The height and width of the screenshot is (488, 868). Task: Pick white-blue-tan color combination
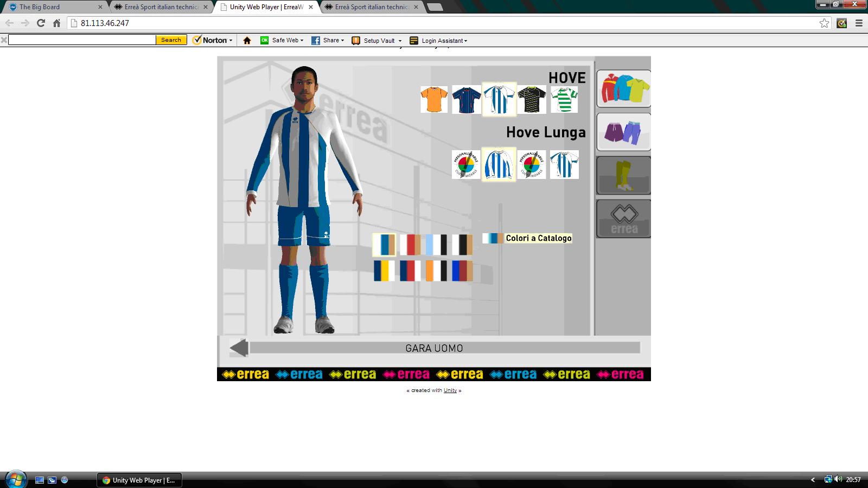click(384, 245)
